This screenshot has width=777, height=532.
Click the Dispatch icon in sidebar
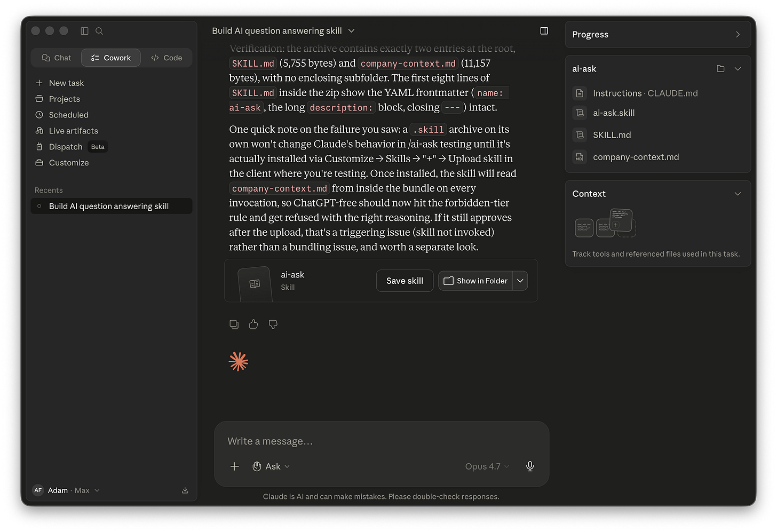(39, 147)
